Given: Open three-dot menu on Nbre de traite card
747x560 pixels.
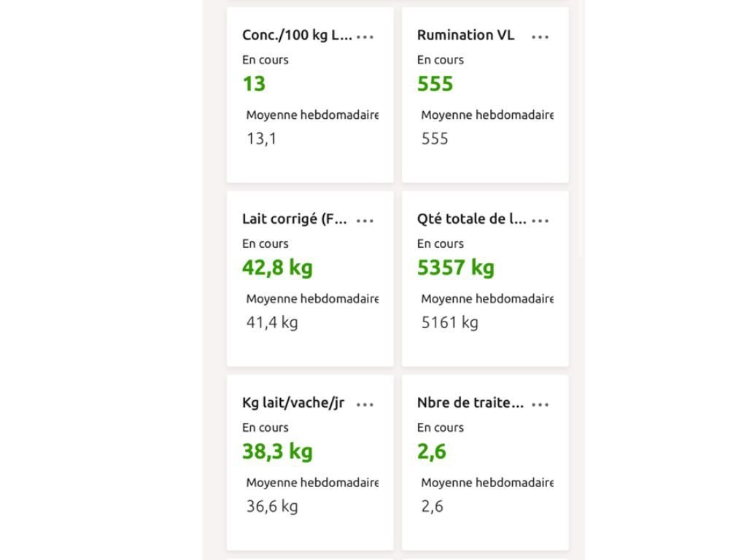Looking at the screenshot, I should click(x=541, y=403).
